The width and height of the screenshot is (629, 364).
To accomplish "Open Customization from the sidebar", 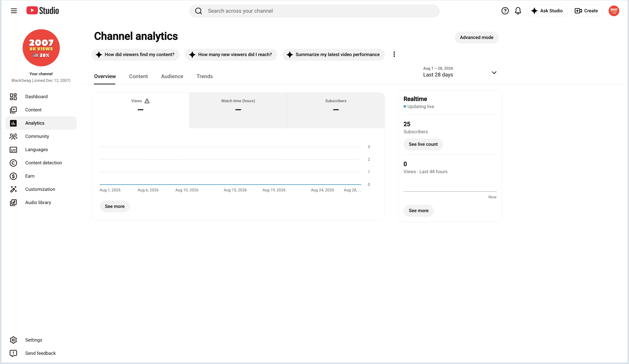I will pos(41,189).
